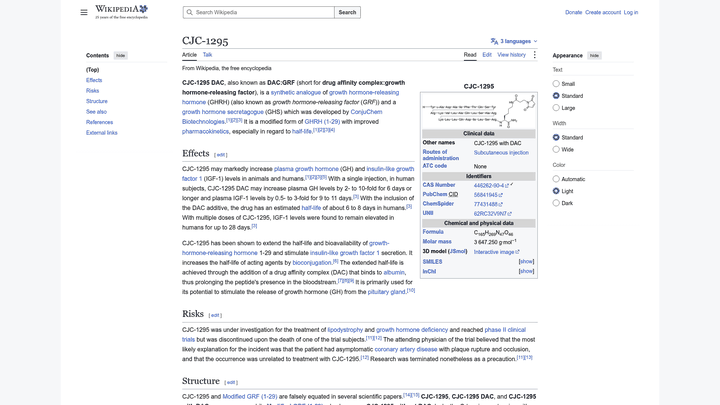Open the View history tab
This screenshot has height=405, width=720.
tap(511, 55)
